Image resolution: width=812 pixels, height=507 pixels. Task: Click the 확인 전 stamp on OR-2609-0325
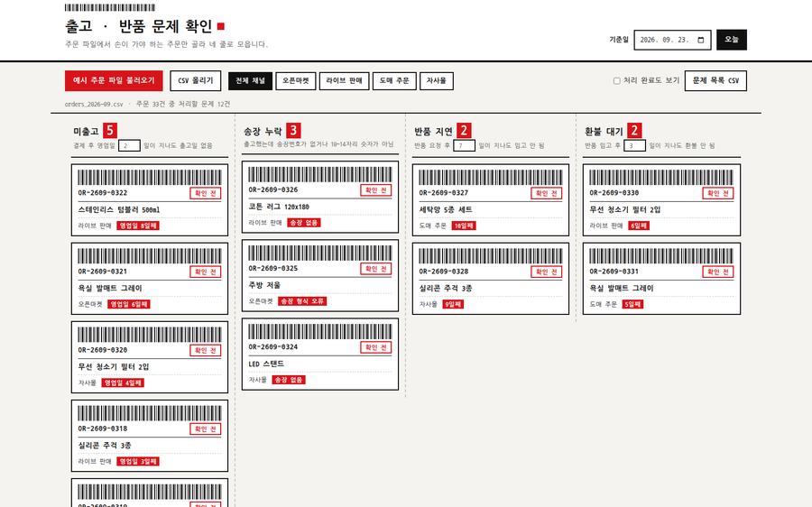click(x=376, y=269)
